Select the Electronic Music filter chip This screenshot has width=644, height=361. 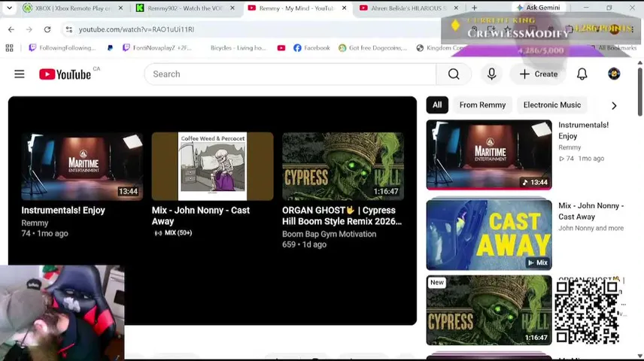coord(551,105)
